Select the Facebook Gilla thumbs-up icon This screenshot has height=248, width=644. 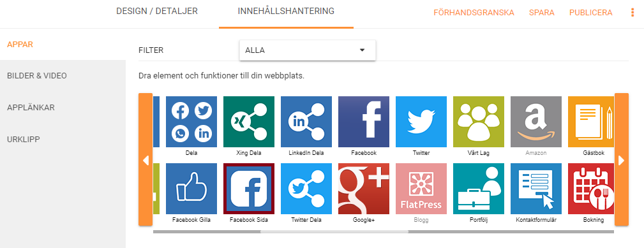pyautogui.click(x=191, y=189)
